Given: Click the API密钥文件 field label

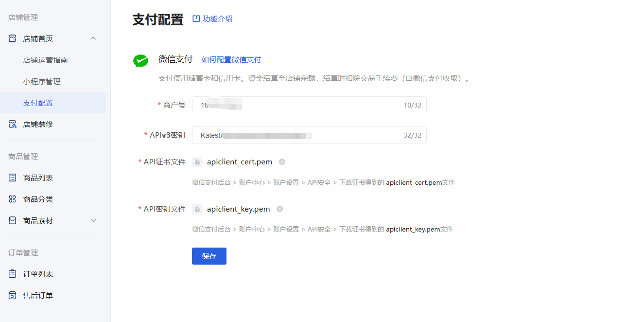Looking at the screenshot, I should point(165,209).
